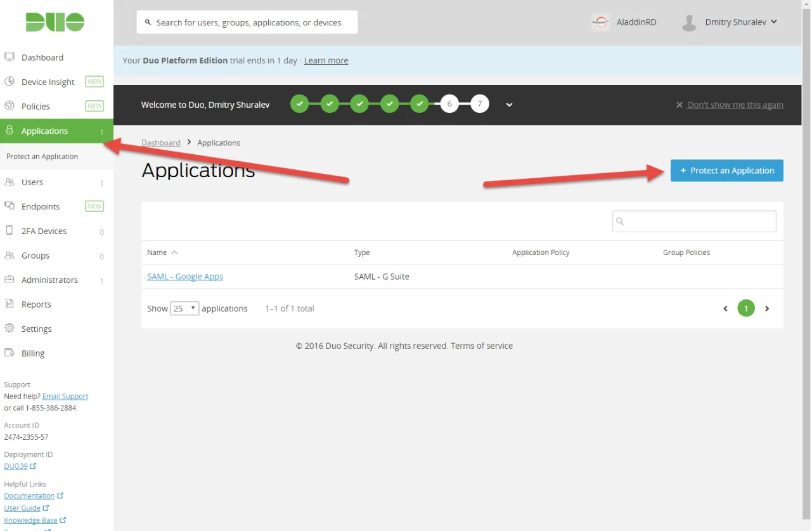Click DUO39 deployment link
The height and width of the screenshot is (531, 812).
click(x=16, y=466)
